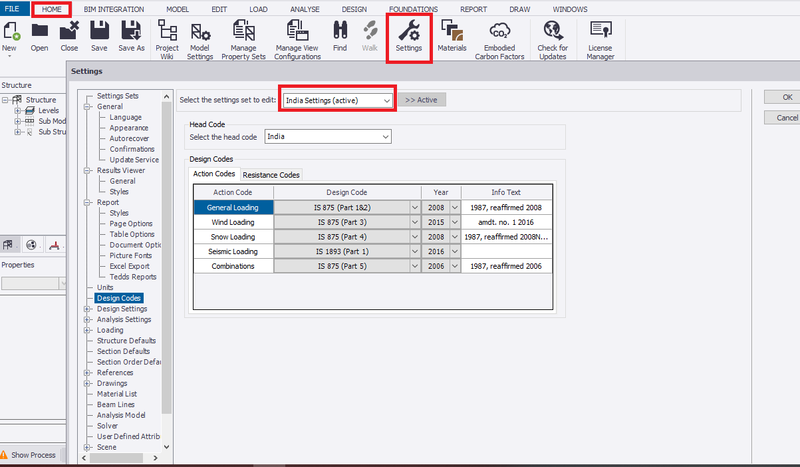Open General Loading design code dropdown
The width and height of the screenshot is (800, 467).
click(415, 208)
